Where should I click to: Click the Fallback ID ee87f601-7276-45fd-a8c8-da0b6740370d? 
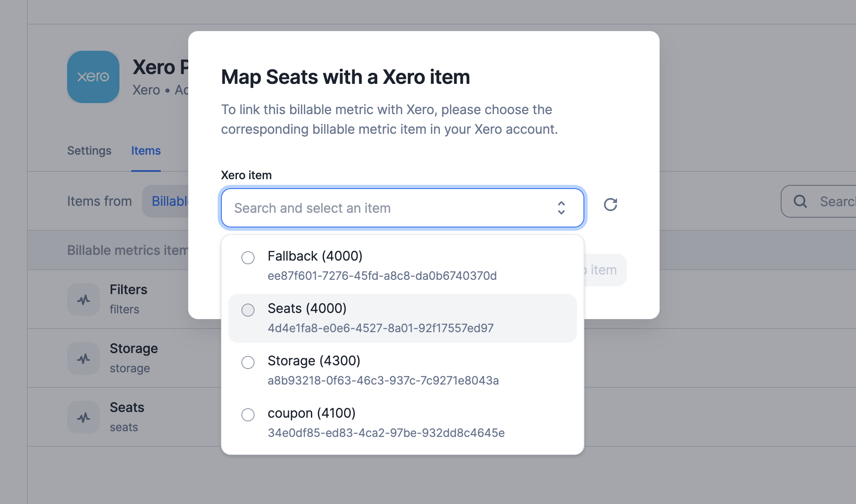[382, 276]
